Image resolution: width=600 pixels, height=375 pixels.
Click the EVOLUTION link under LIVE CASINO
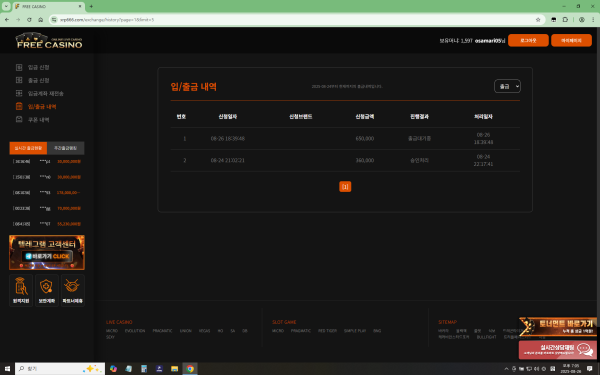[135, 331]
